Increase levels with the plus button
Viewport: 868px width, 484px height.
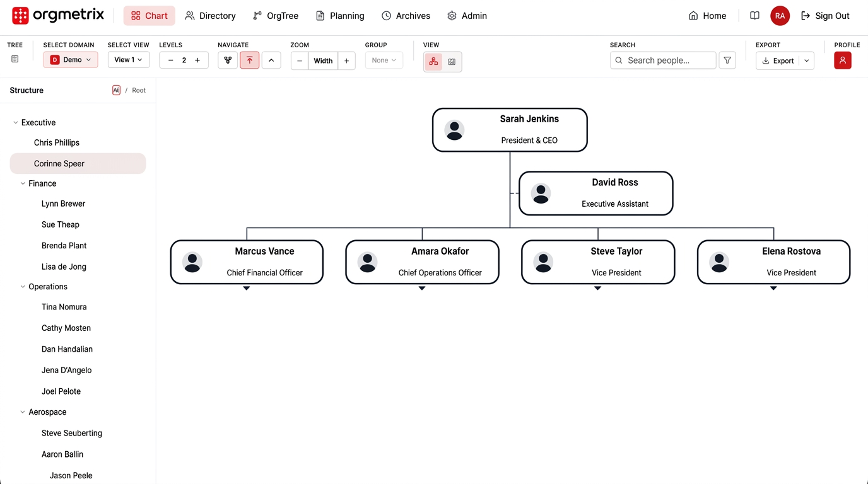pyautogui.click(x=197, y=60)
